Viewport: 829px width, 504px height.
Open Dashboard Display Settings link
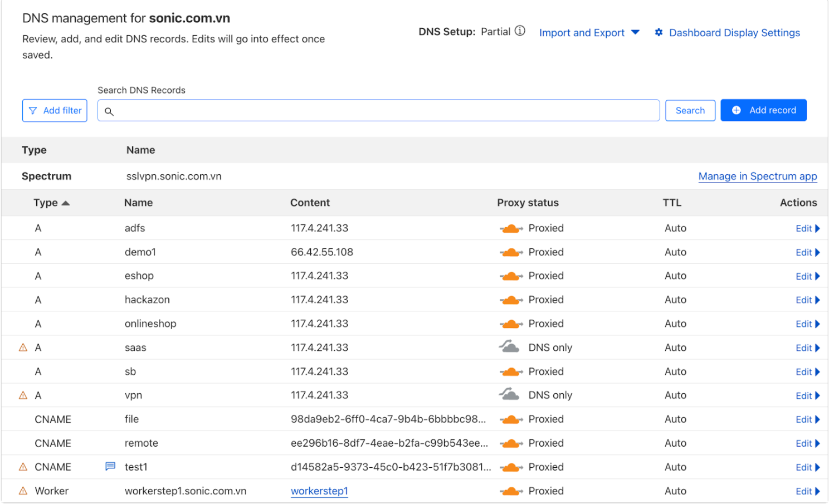click(x=734, y=33)
